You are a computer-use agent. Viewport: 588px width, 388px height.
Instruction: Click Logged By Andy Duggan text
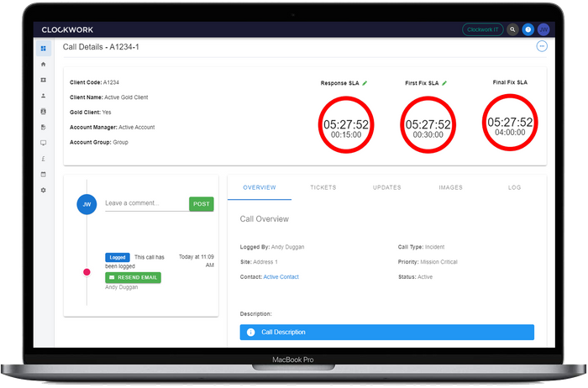point(272,247)
